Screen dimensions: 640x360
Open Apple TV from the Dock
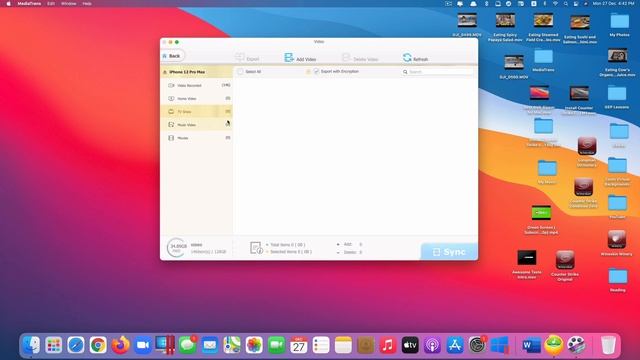tap(410, 345)
